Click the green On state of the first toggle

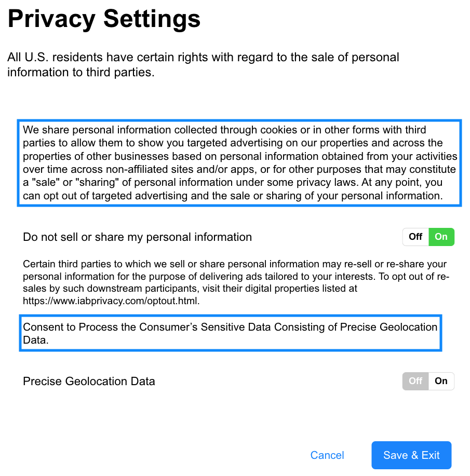[441, 237]
